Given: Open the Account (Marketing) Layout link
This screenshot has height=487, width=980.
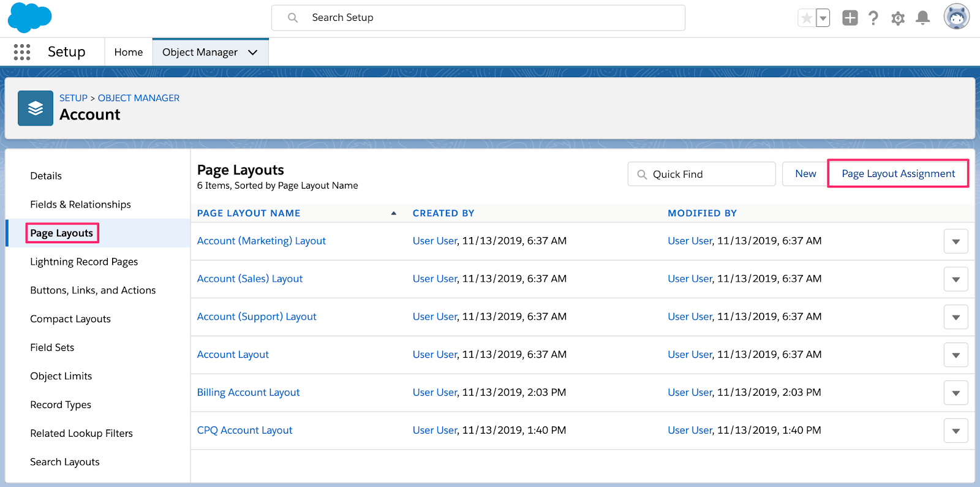Looking at the screenshot, I should (262, 241).
